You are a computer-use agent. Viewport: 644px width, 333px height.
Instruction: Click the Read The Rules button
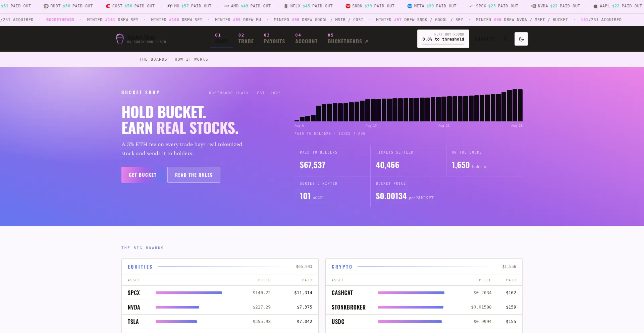tap(194, 175)
